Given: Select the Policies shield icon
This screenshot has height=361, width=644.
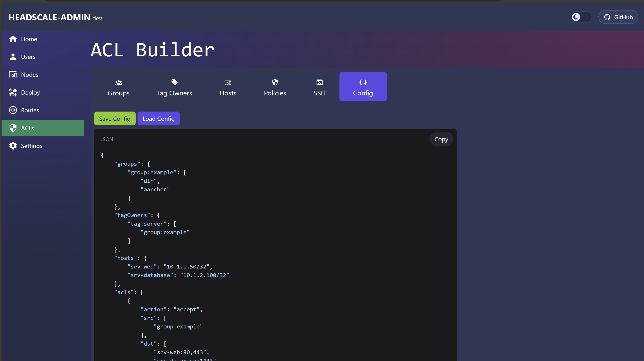Looking at the screenshot, I should tap(275, 82).
